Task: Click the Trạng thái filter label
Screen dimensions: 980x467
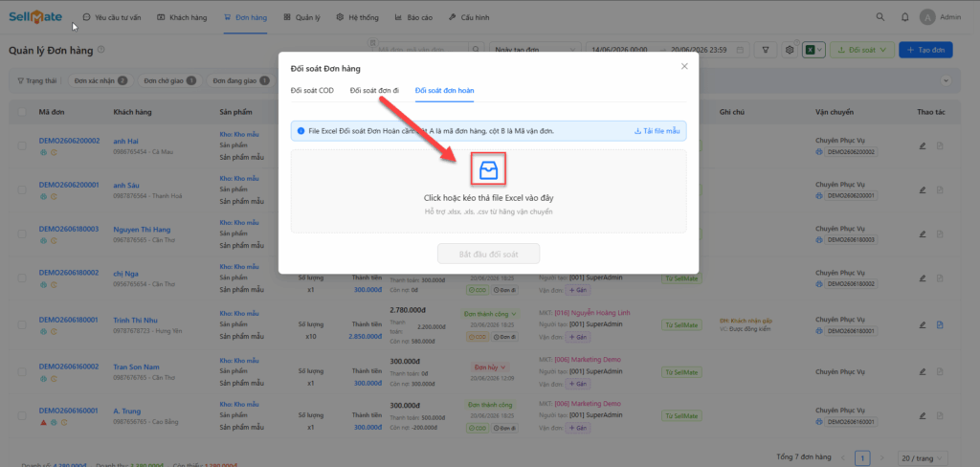Action: [x=37, y=80]
